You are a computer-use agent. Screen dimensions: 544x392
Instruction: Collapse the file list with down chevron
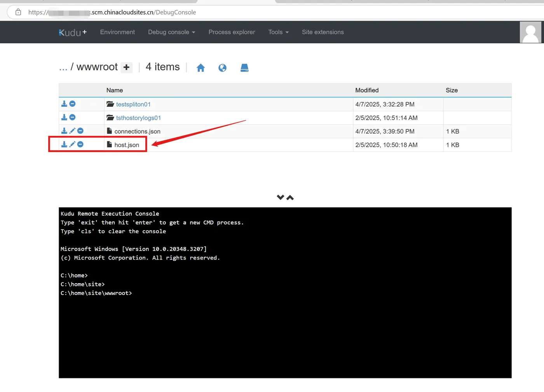pyautogui.click(x=281, y=197)
